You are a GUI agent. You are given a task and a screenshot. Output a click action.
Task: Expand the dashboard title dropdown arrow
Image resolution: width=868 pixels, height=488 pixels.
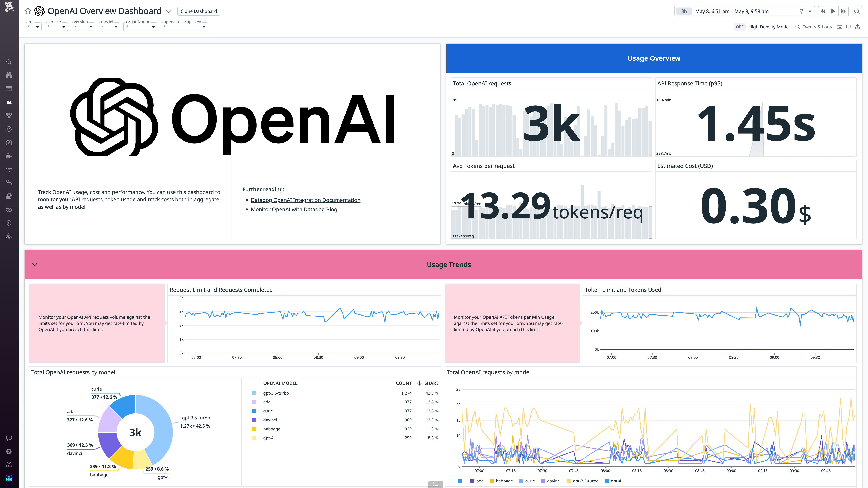pyautogui.click(x=169, y=11)
